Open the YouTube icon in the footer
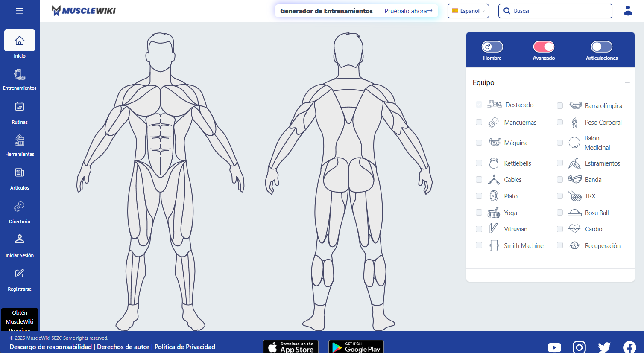The image size is (644, 353). click(x=554, y=347)
